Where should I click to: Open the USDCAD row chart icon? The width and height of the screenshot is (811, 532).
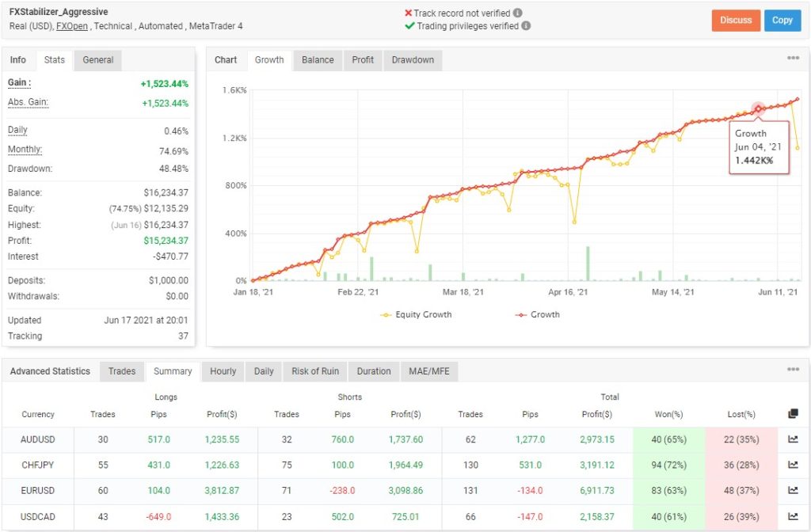793,516
